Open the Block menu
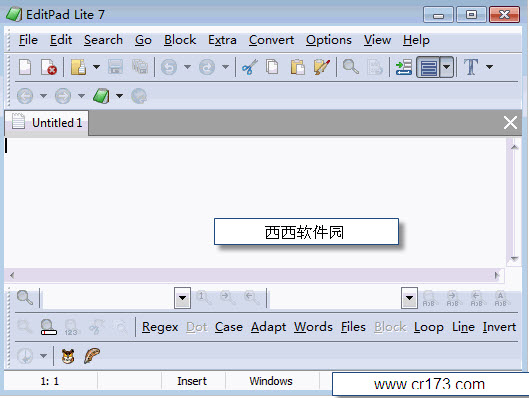 (x=180, y=40)
